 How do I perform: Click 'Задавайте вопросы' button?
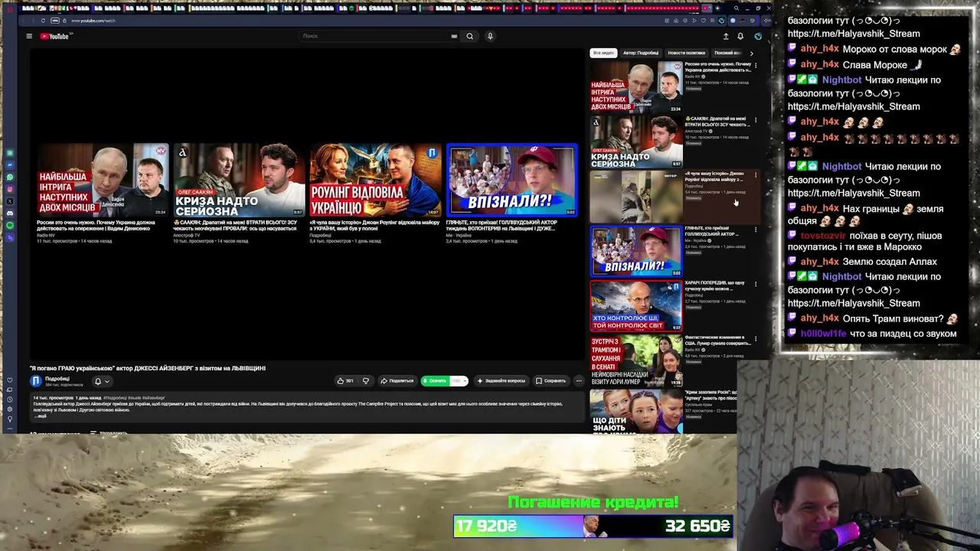[501, 380]
